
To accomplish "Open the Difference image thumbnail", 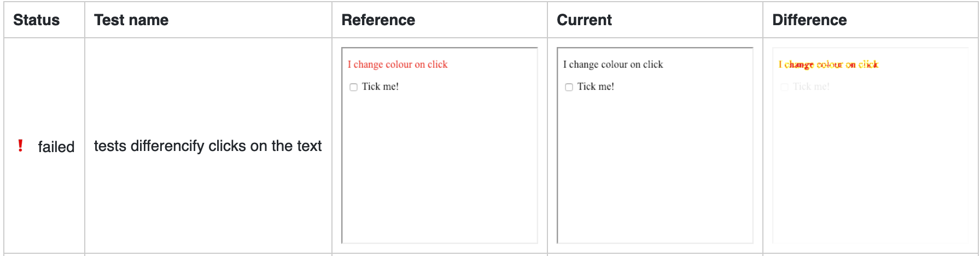I will tap(870, 164).
